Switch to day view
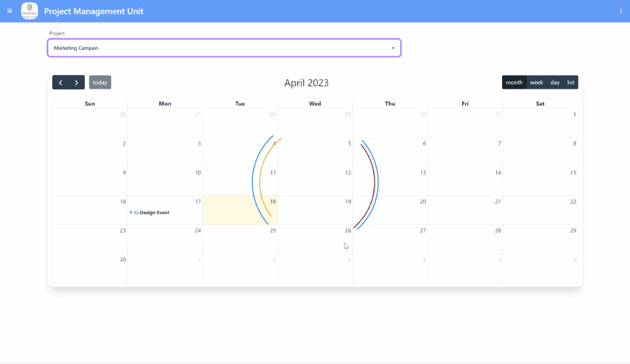 click(x=554, y=82)
